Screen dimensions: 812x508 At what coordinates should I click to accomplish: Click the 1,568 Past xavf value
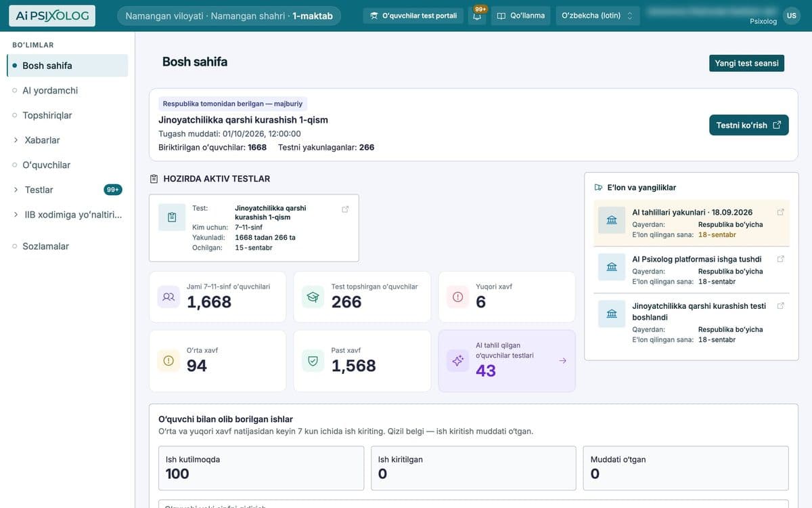[x=354, y=366]
